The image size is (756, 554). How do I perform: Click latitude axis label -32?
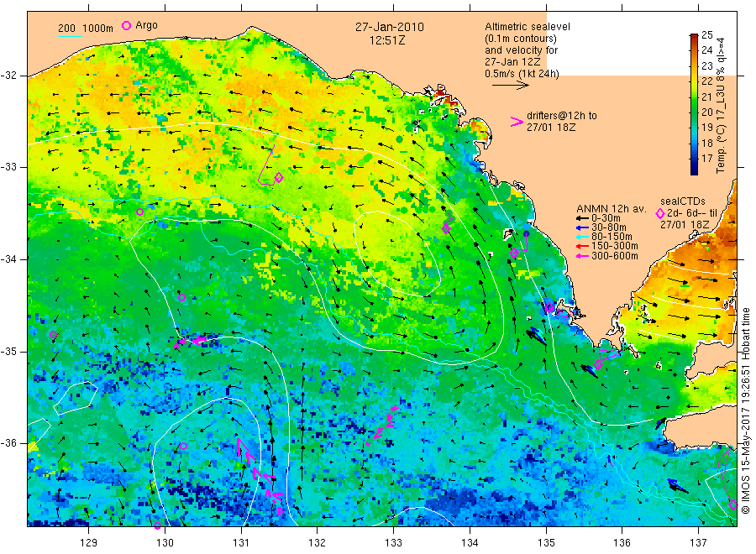[8, 76]
